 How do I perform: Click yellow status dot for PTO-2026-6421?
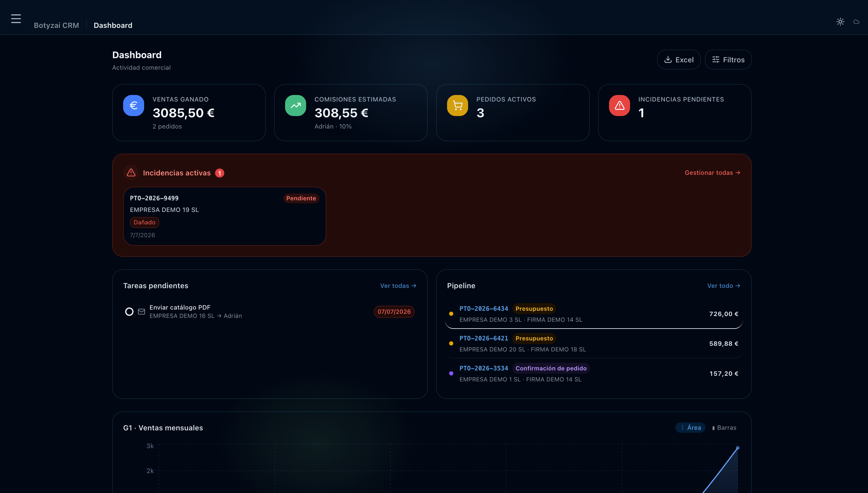[451, 343]
